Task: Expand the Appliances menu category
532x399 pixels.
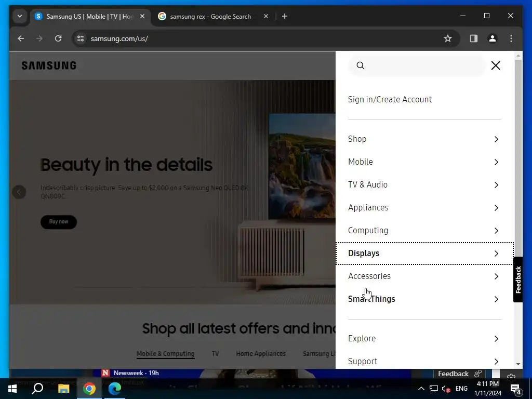Action: [424, 208]
